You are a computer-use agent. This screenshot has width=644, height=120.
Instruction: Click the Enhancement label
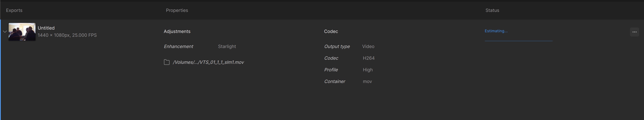click(x=178, y=46)
